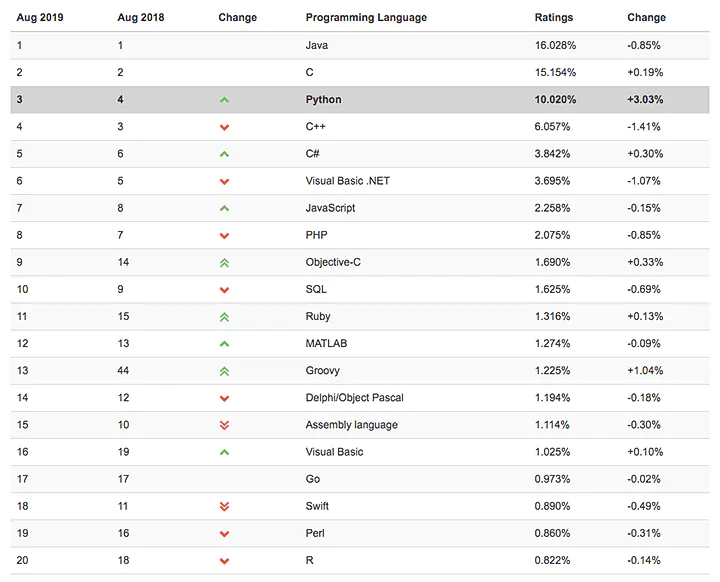720x582 pixels.
Task: Click the double green arrow for Ruby
Action: 224,316
